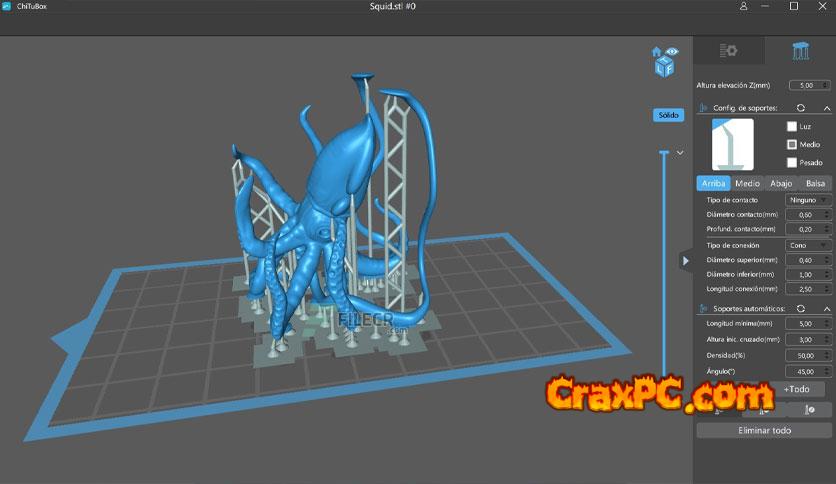Click the Ángulo value field
This screenshot has height=484, width=836.
808,372
